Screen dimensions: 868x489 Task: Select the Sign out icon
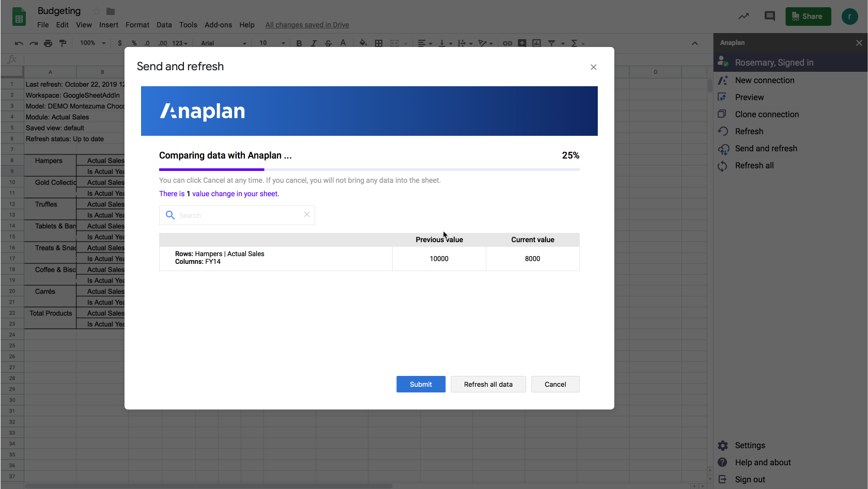click(723, 479)
